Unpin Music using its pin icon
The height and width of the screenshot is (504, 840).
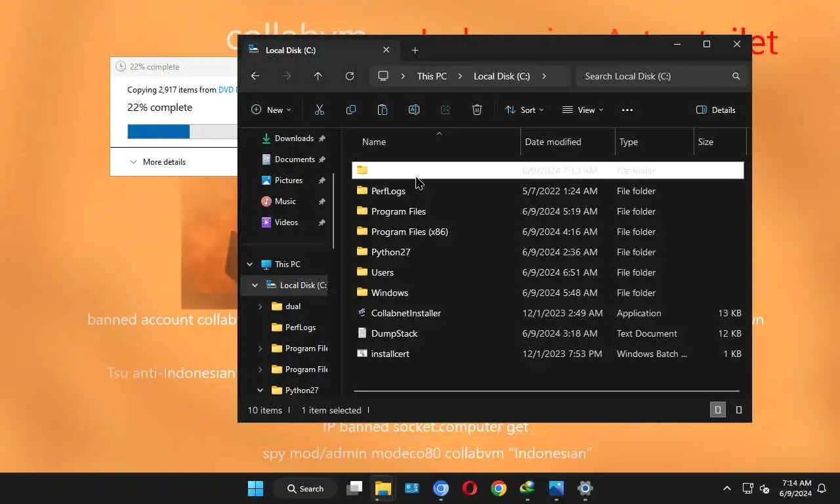pyautogui.click(x=322, y=201)
